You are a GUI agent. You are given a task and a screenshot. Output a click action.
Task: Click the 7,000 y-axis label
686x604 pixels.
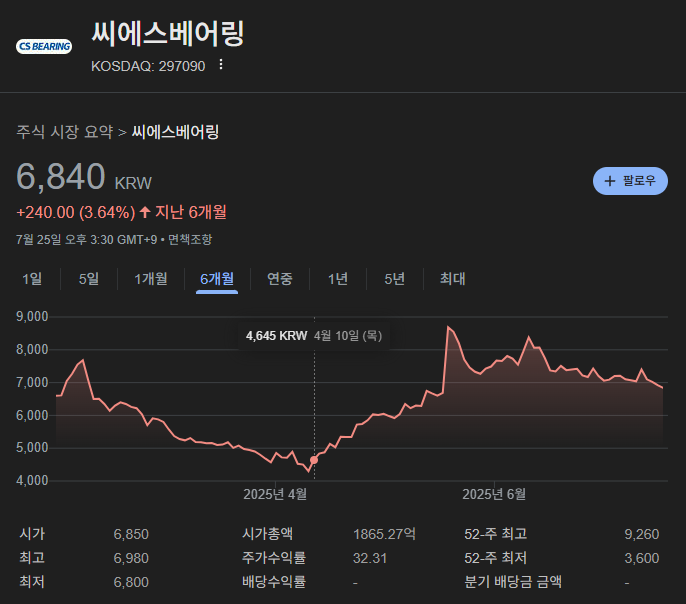[32, 382]
